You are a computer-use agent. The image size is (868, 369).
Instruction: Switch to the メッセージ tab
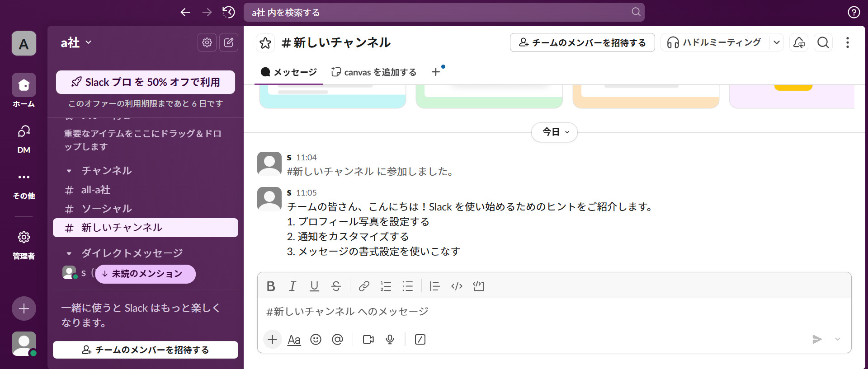pos(288,72)
